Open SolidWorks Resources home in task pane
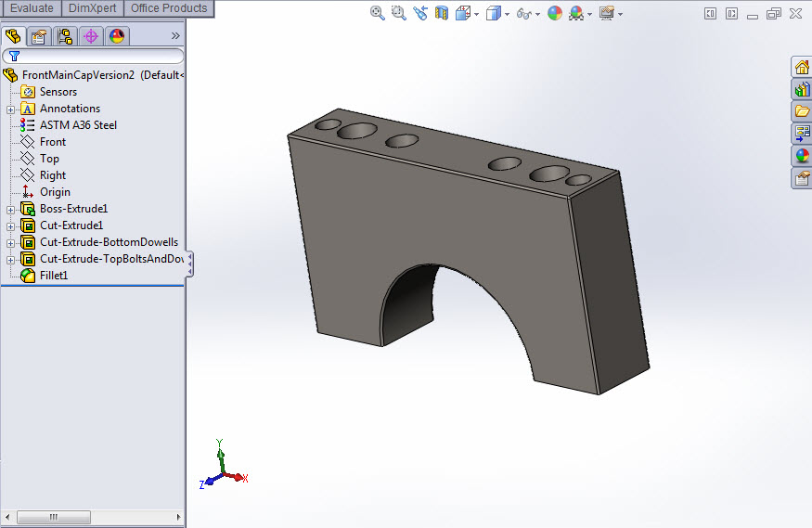The width and height of the screenshot is (812, 528). point(801,67)
